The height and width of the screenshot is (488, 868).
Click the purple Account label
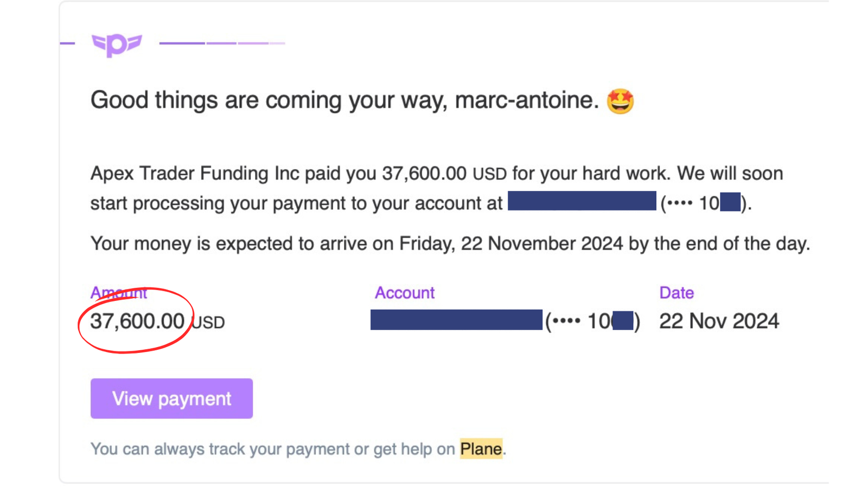[405, 293]
